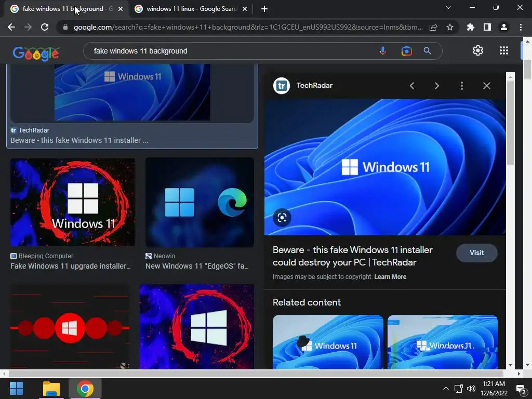
Task: Open the taskbar clock and calendar
Action: coord(494,389)
